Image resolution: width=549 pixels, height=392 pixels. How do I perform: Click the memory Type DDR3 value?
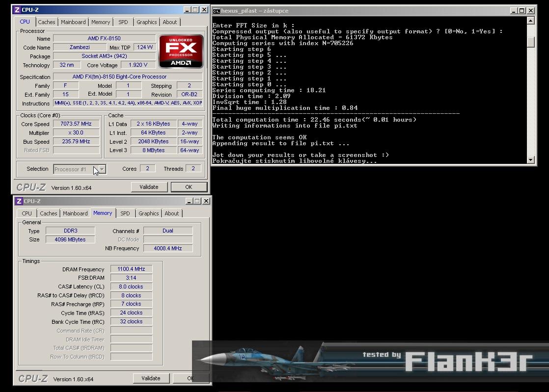(70, 231)
